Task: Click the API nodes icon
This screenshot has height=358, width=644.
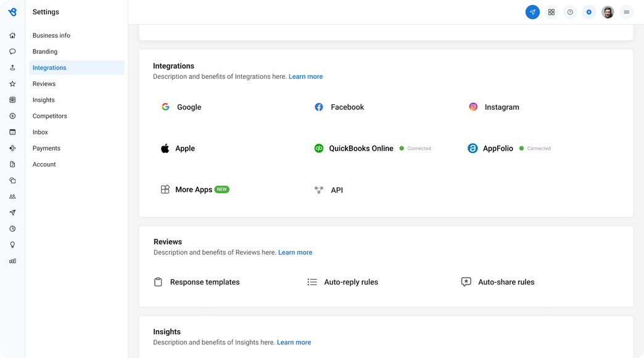Action: [x=319, y=190]
